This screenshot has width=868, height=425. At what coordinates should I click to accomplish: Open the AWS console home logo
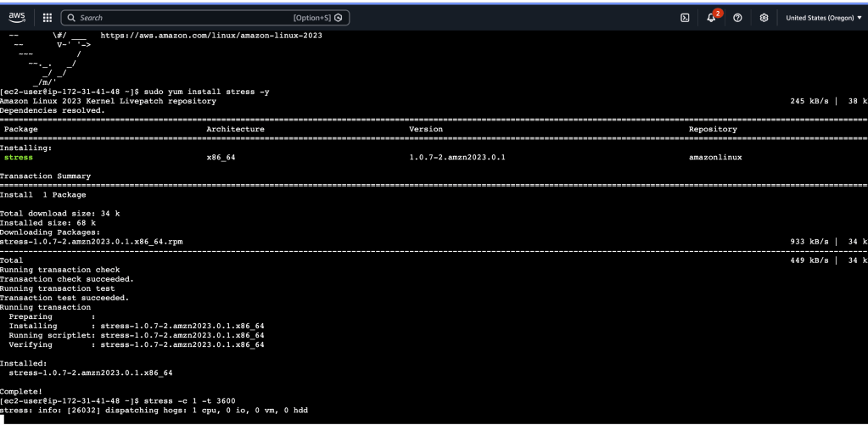point(17,17)
